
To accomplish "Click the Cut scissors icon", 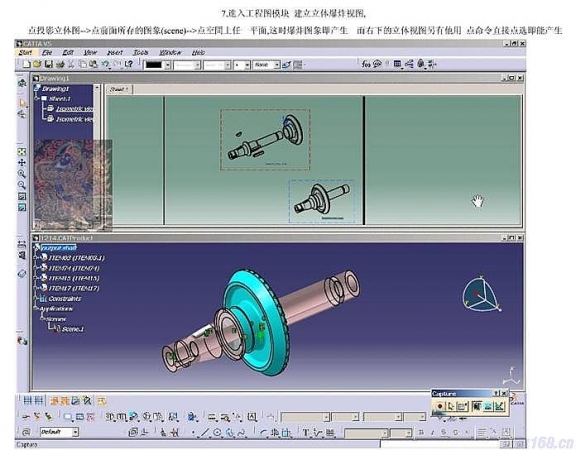I will click(x=71, y=64).
